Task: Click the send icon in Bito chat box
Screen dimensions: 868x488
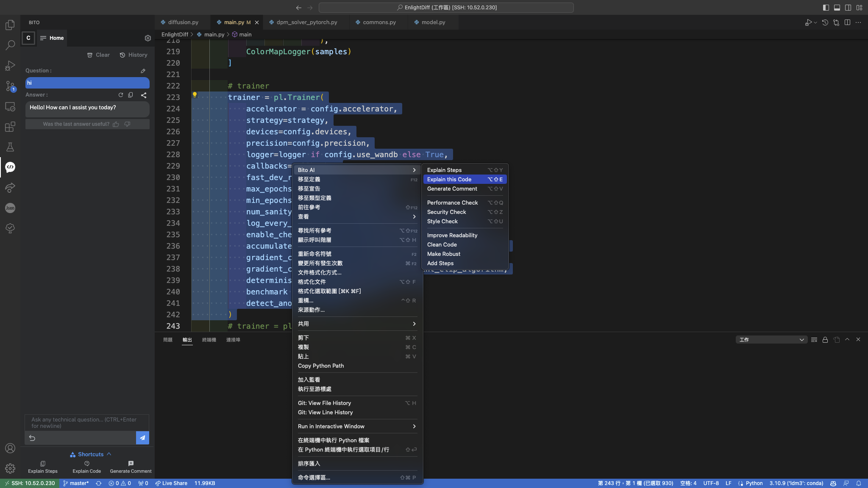Action: [142, 438]
